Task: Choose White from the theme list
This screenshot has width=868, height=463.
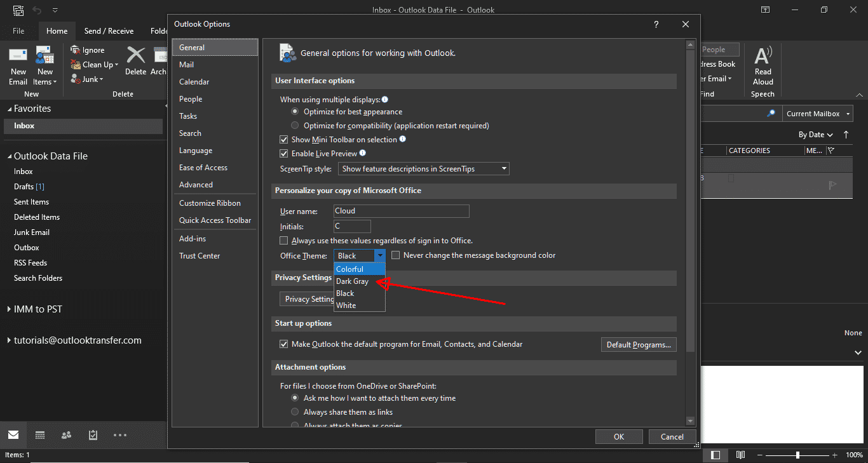Action: click(360, 305)
